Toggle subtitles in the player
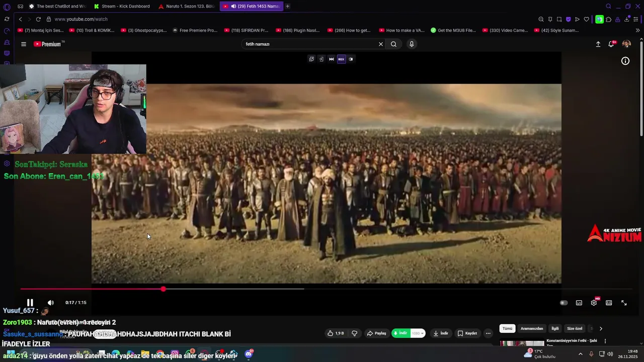 pos(579,303)
